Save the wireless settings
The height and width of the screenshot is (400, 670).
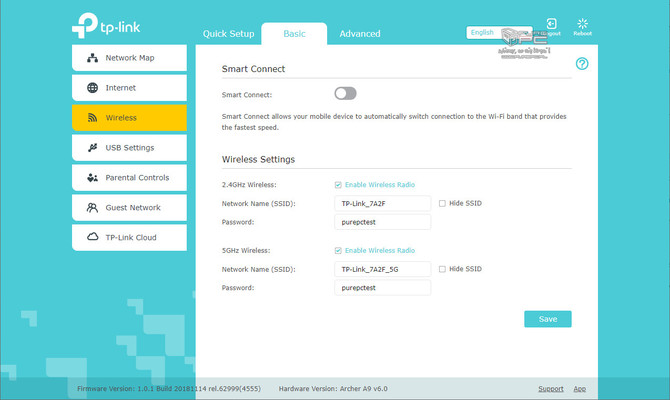coord(548,319)
